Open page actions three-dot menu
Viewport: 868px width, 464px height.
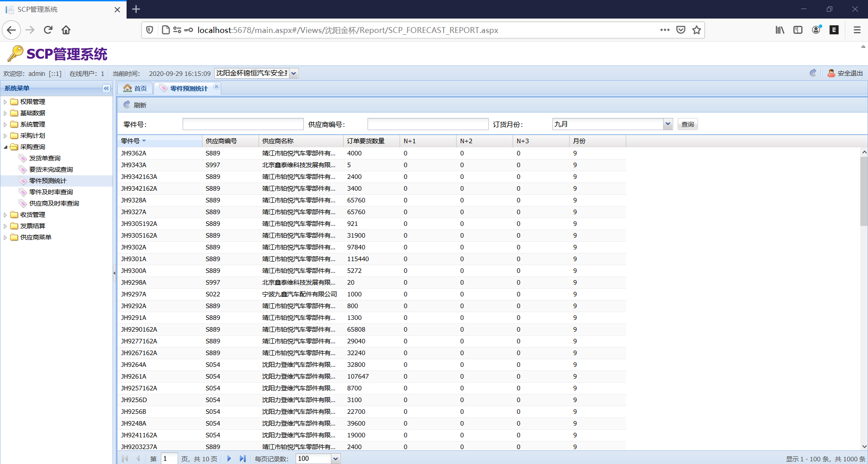click(x=665, y=30)
